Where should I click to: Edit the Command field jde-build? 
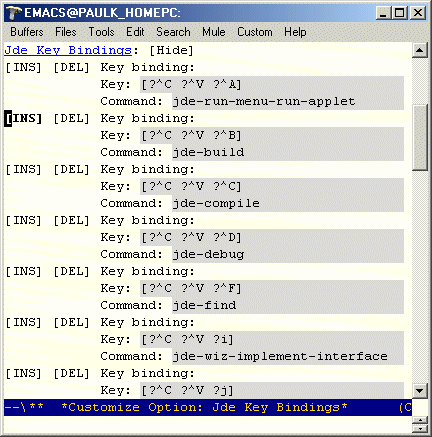288,152
